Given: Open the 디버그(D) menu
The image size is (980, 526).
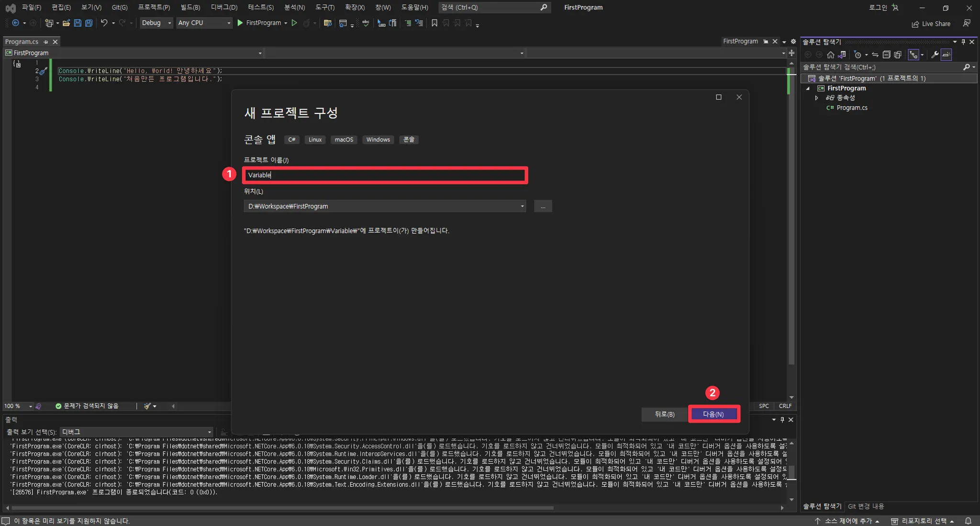Looking at the screenshot, I should 224,7.
